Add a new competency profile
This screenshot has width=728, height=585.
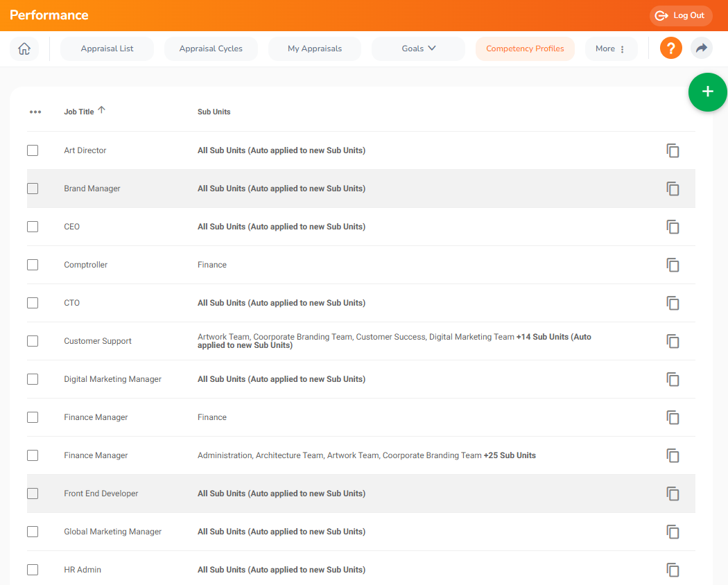(x=708, y=92)
